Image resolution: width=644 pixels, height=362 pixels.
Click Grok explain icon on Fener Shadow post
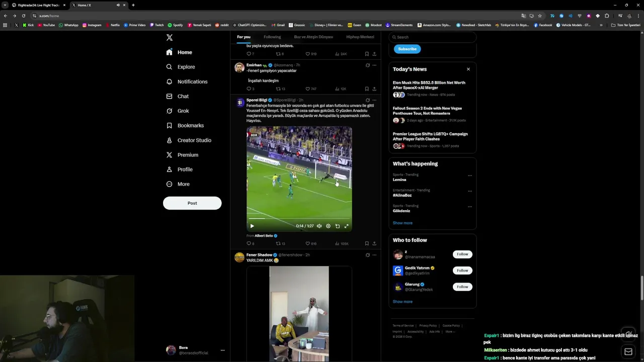coord(367,255)
